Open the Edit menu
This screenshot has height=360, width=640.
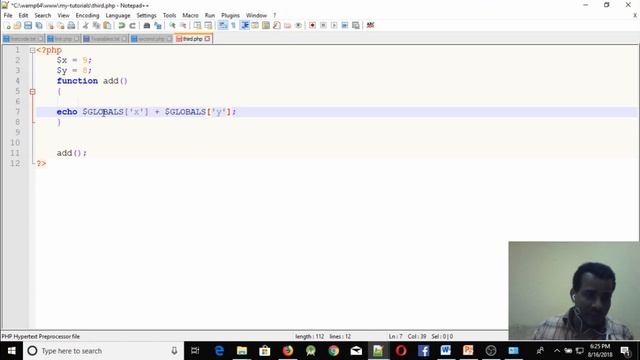[x=23, y=15]
